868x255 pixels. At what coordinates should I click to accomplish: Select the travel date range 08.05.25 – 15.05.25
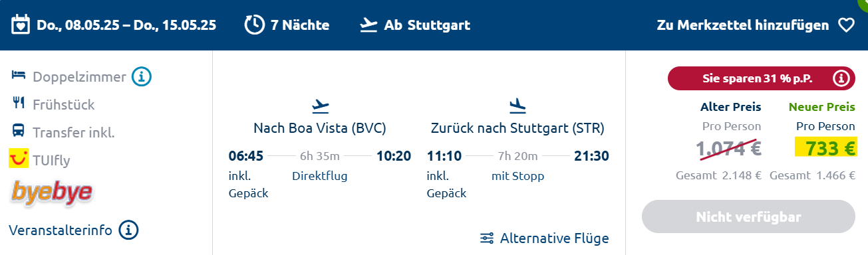click(126, 25)
